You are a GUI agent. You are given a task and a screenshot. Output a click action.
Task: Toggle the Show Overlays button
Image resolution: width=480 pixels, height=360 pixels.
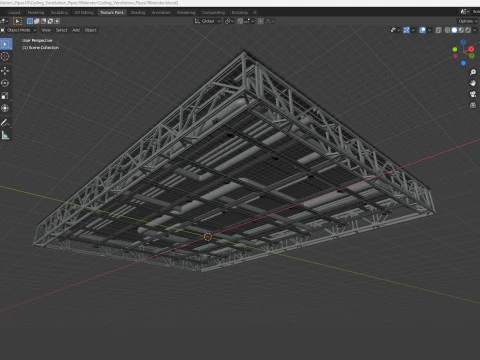tap(422, 30)
